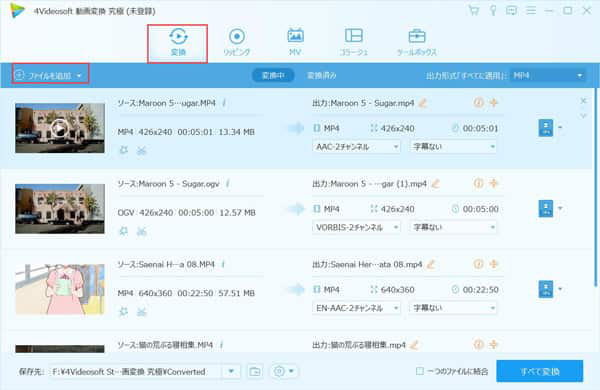The width and height of the screenshot is (600, 390).
Task: Expand the ファイルを追加 dropdown arrow
Action: [x=79, y=76]
